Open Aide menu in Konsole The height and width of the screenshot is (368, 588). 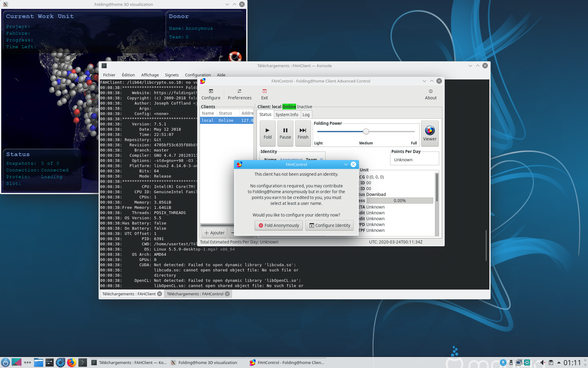(x=221, y=75)
